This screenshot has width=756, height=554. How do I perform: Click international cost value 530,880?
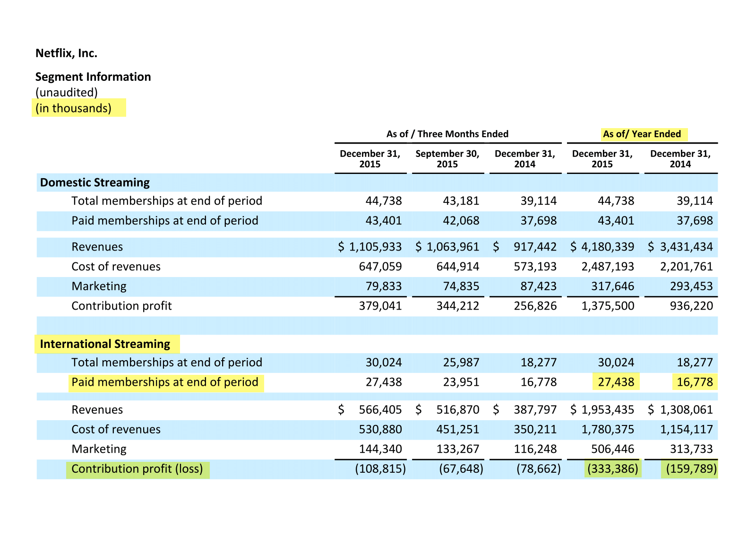pos(380,430)
